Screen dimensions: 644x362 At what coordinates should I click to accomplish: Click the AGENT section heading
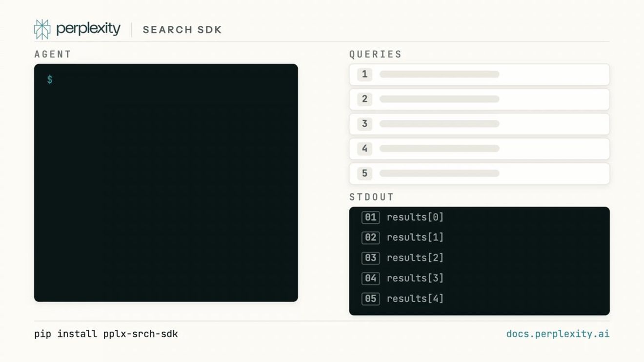(53, 54)
